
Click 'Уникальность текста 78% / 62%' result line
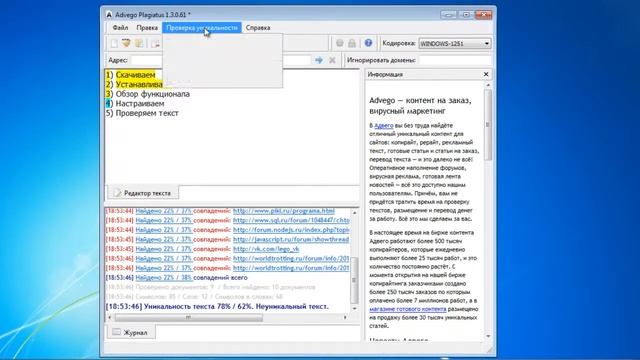(x=217, y=307)
